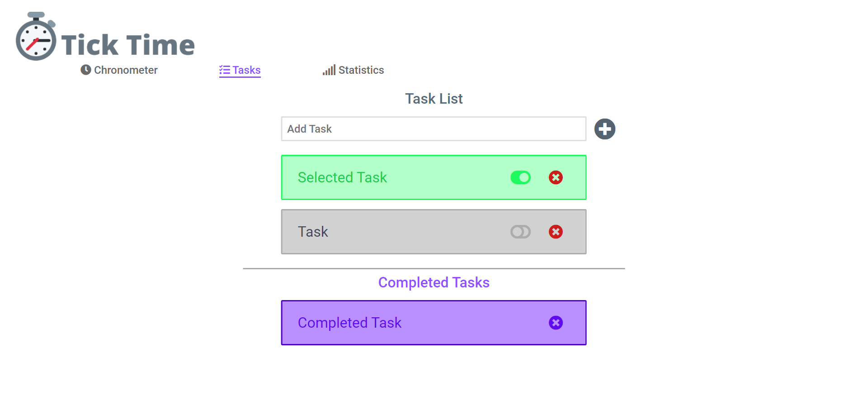Click the Task List heading
Screen dimensions: 868x420
(x=434, y=99)
